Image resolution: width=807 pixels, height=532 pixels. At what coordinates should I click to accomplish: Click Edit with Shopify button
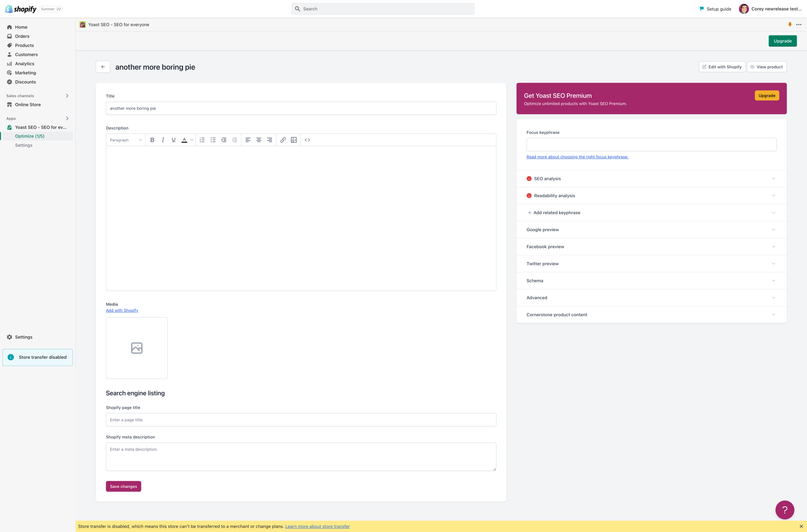point(722,67)
